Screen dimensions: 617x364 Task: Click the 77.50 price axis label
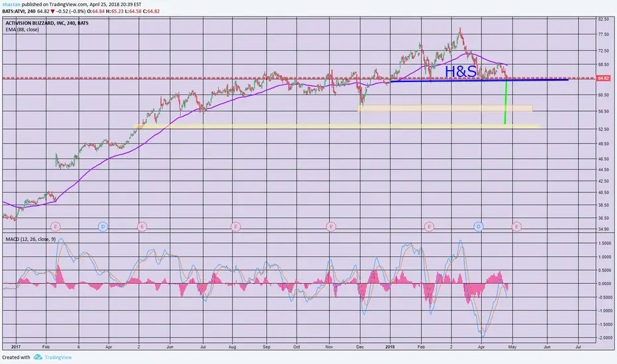603,34
